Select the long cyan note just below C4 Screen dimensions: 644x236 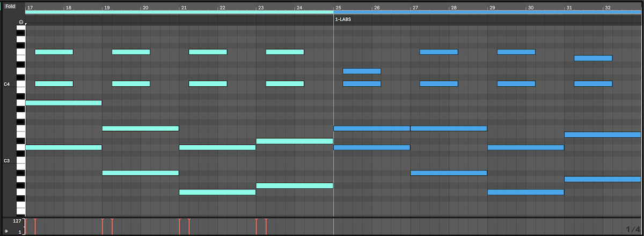pos(63,103)
